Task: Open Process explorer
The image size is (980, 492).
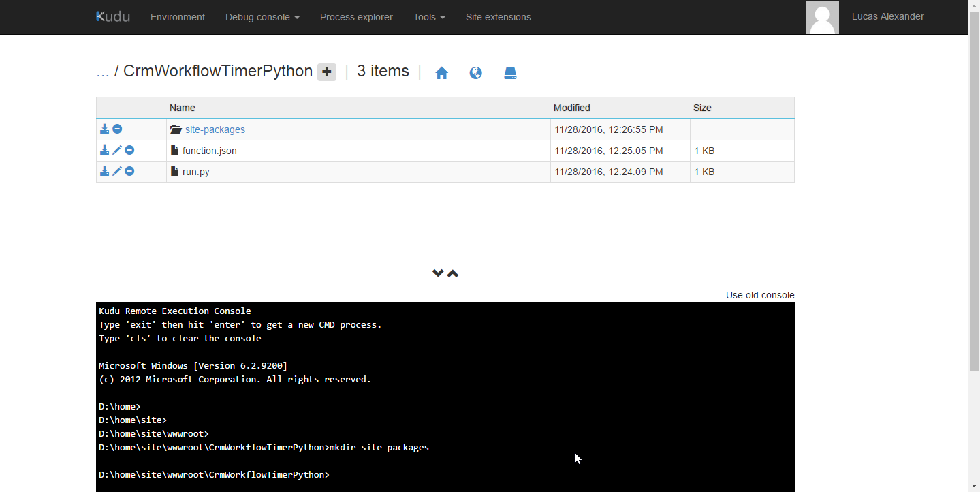Action: (356, 17)
